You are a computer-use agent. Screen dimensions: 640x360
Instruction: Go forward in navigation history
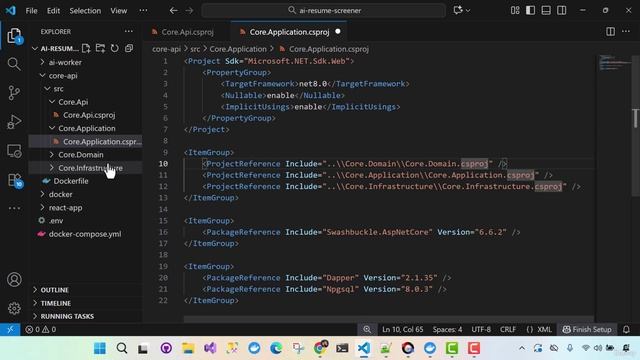(189, 11)
